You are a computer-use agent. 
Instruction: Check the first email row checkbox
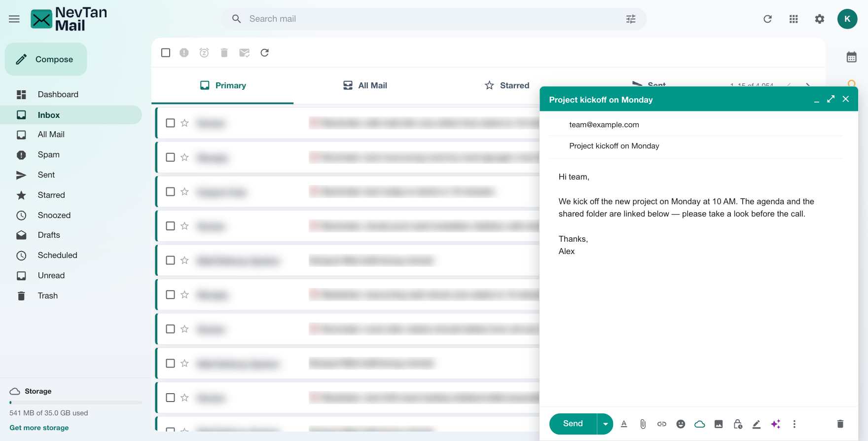click(170, 123)
